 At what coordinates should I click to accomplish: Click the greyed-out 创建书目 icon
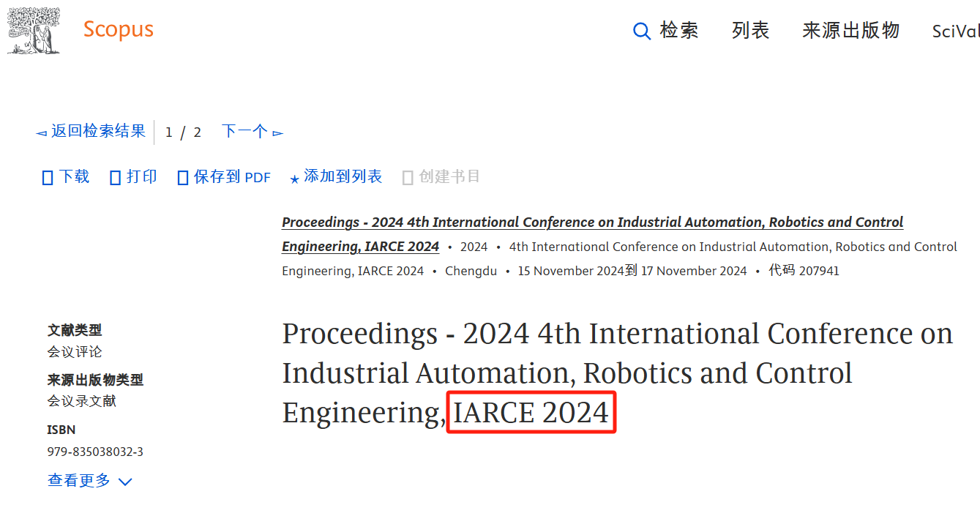(408, 178)
